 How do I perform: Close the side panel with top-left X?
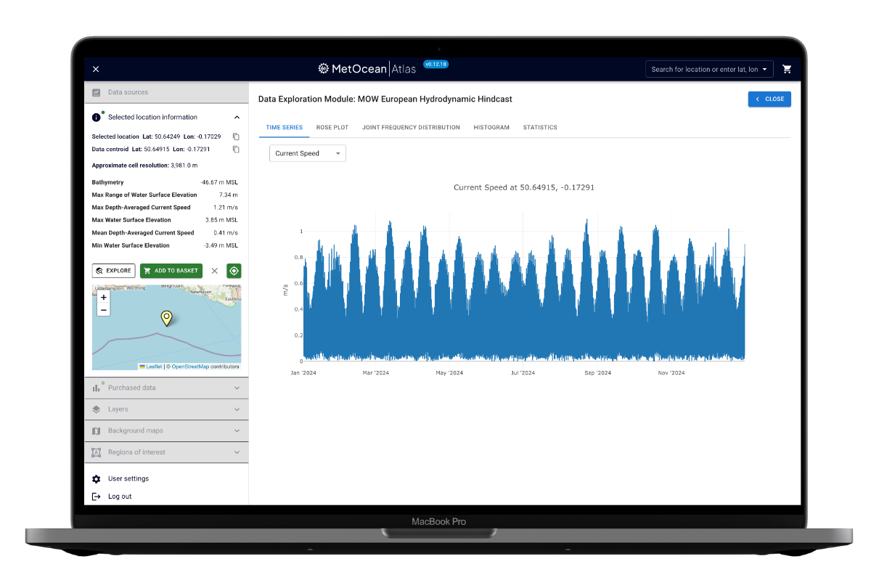(96, 69)
